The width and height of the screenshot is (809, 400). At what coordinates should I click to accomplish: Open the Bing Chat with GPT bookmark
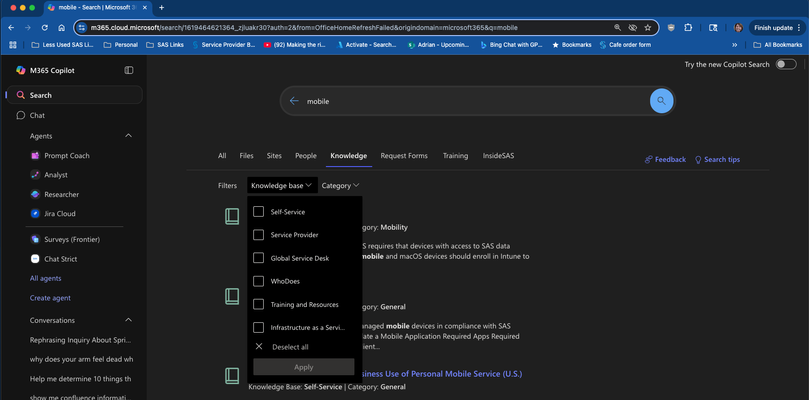click(511, 45)
